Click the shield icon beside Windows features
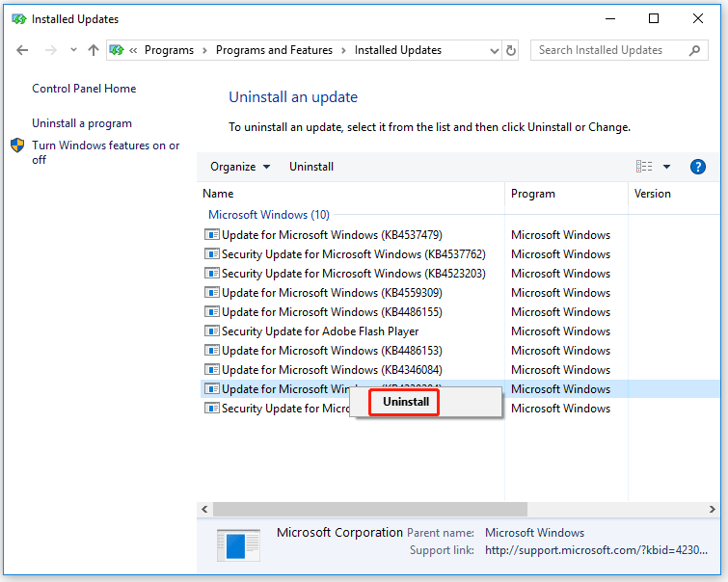This screenshot has height=582, width=728. pos(17,145)
